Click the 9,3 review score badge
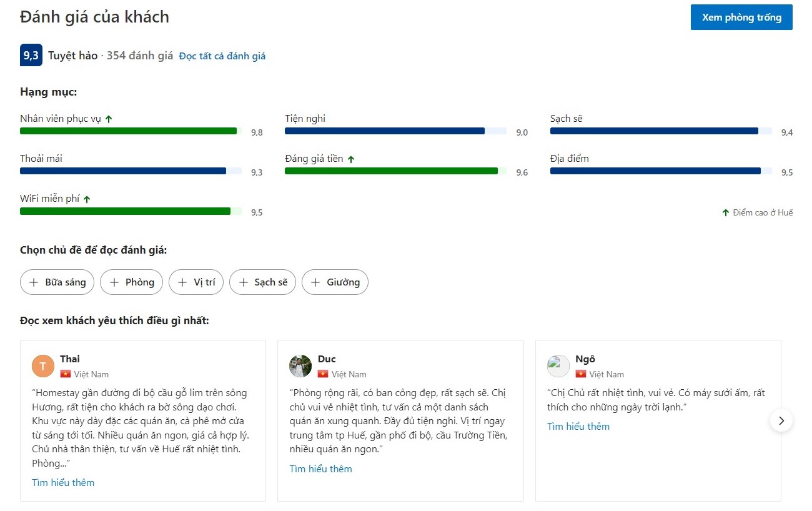This screenshot has width=812, height=511. point(31,55)
